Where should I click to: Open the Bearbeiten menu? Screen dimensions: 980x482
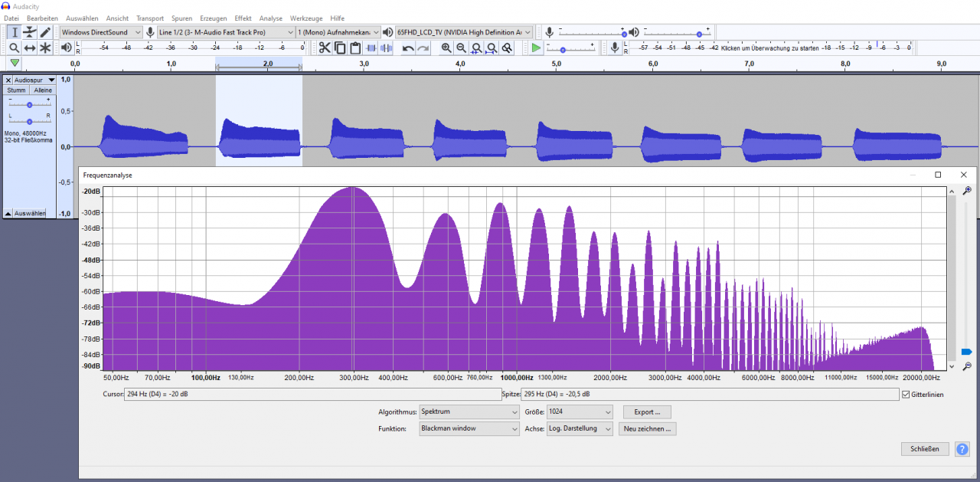pos(42,18)
